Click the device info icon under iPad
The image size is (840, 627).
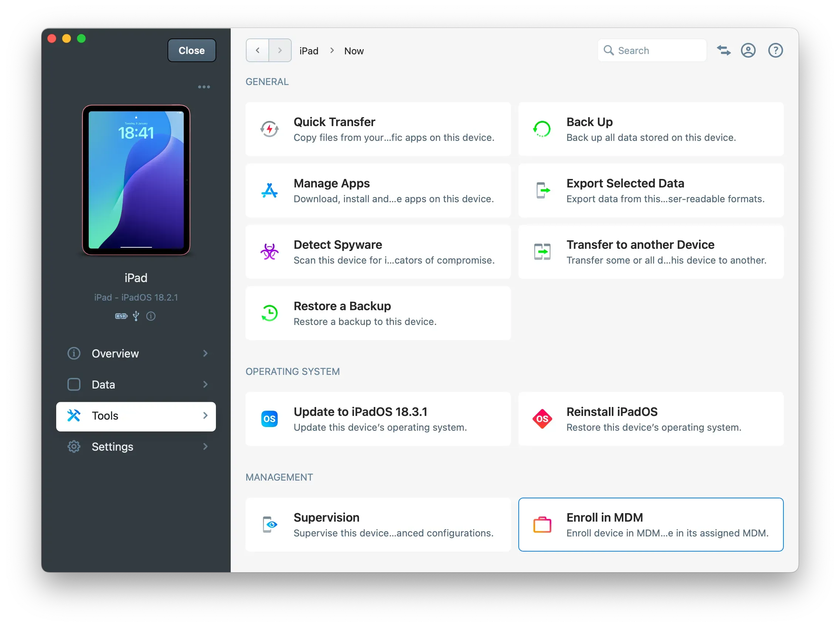[x=151, y=316]
